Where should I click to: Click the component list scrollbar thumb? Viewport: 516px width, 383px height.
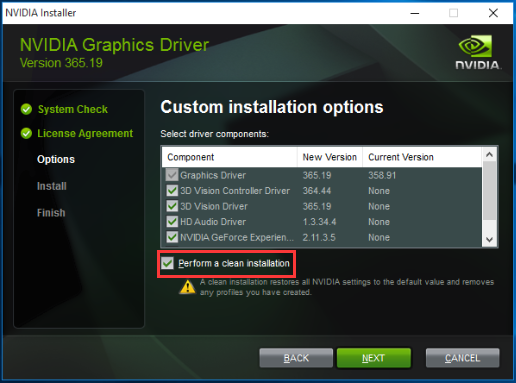click(489, 191)
